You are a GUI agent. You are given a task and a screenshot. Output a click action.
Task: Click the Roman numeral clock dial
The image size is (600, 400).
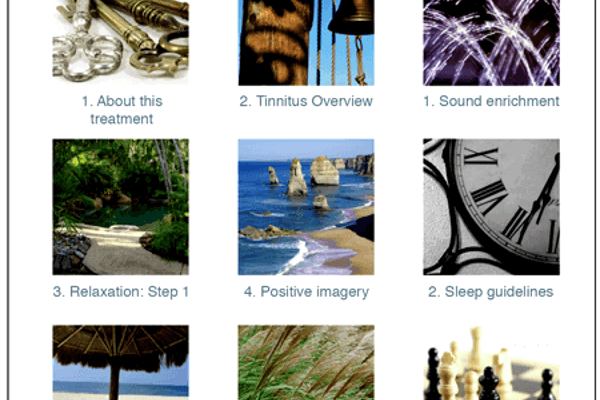click(505, 199)
